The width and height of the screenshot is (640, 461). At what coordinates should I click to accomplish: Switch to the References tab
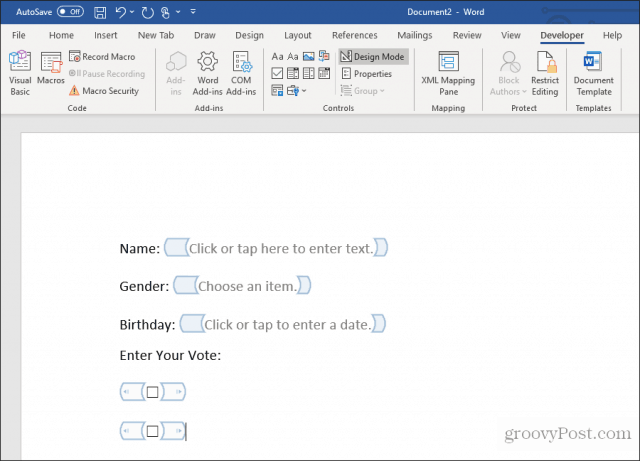pyautogui.click(x=355, y=35)
